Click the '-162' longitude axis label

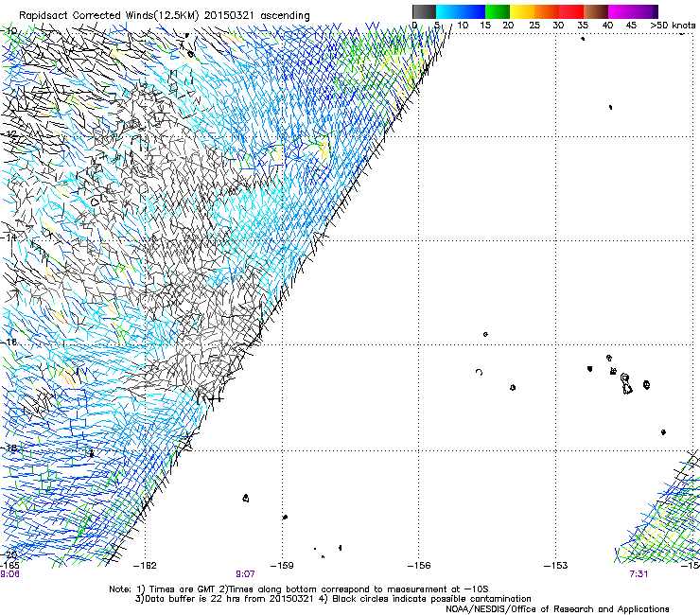tap(145, 566)
